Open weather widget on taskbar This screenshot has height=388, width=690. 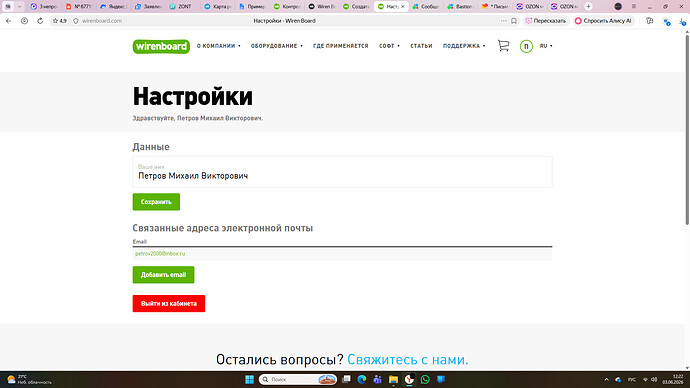point(29,379)
